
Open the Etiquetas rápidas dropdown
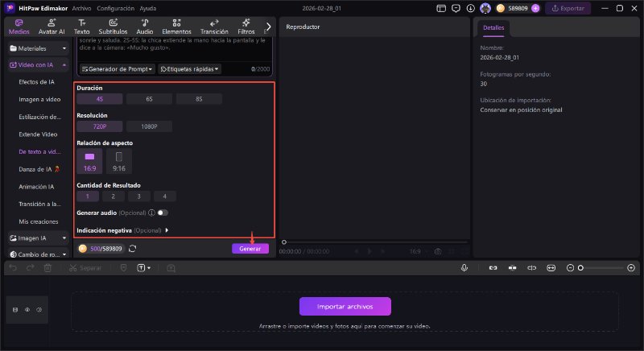point(189,69)
